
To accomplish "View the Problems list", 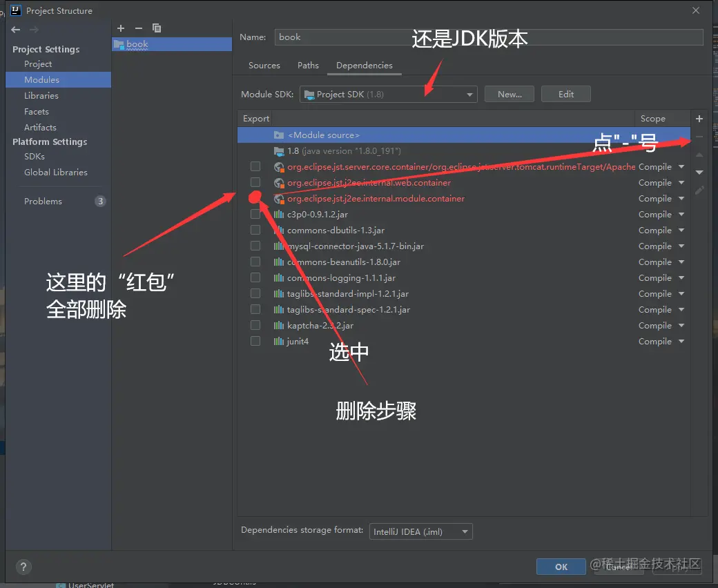I will (58, 202).
